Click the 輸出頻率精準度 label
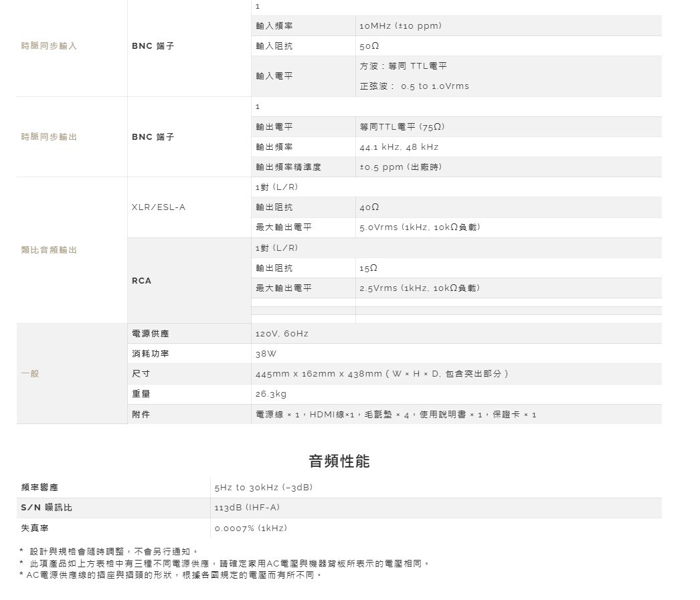This screenshot has height=600, width=700. pos(288,167)
